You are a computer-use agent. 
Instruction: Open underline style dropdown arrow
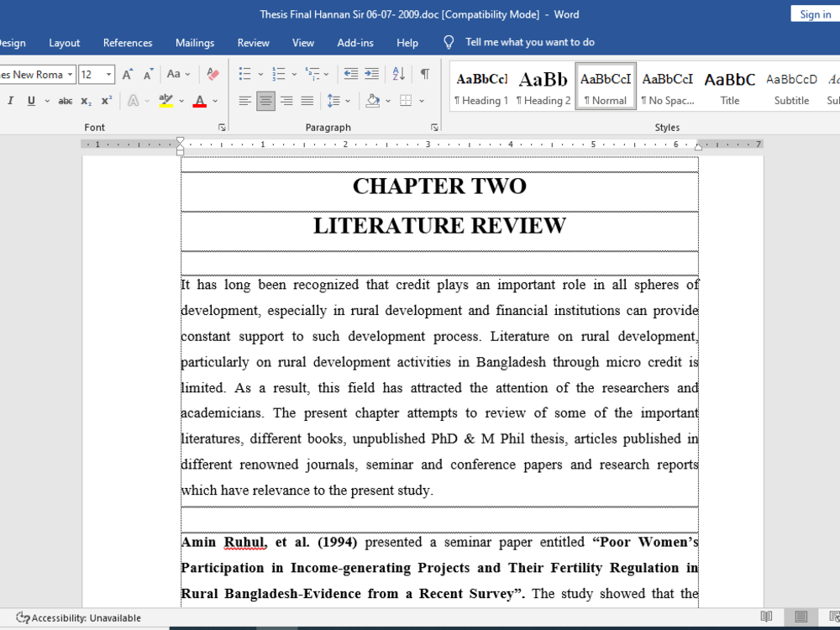click(47, 101)
